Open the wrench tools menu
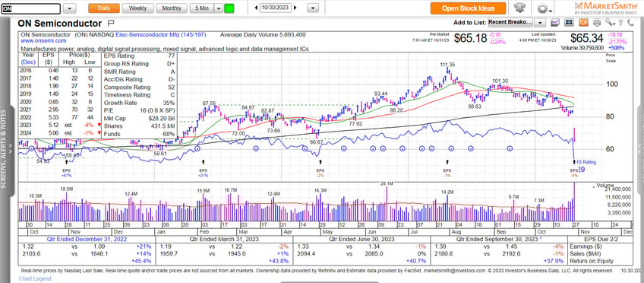This screenshot has width=644, height=283. [609, 23]
